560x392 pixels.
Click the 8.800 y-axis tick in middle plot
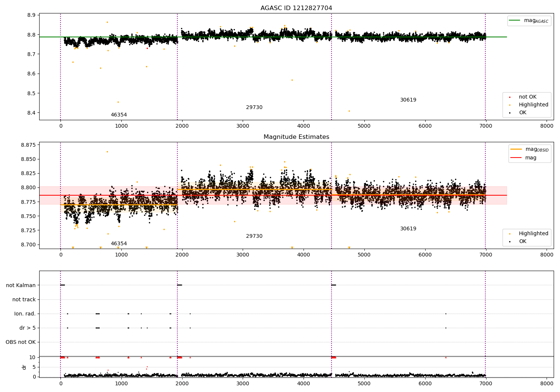click(28, 187)
